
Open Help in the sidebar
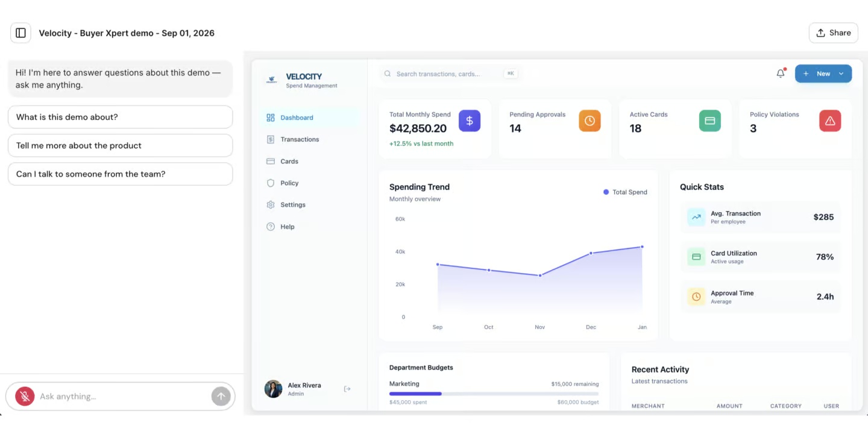click(x=310, y=227)
